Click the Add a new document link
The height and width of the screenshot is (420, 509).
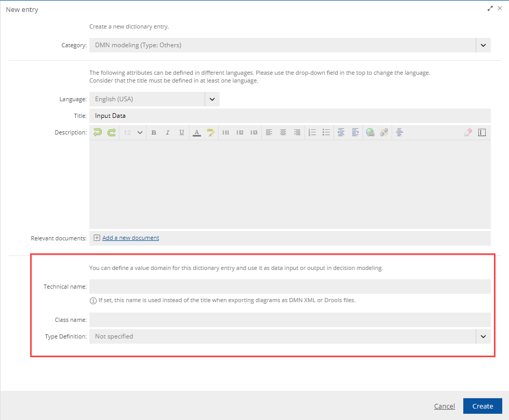click(130, 238)
